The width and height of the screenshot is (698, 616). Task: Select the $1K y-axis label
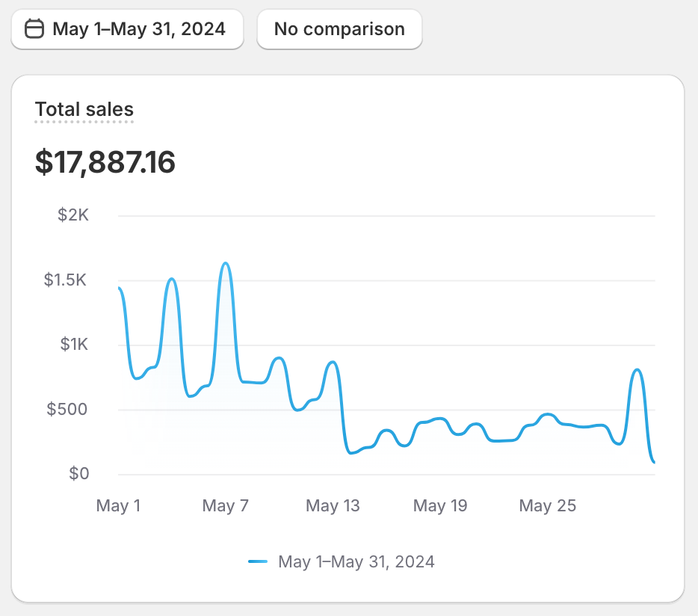[x=73, y=345]
